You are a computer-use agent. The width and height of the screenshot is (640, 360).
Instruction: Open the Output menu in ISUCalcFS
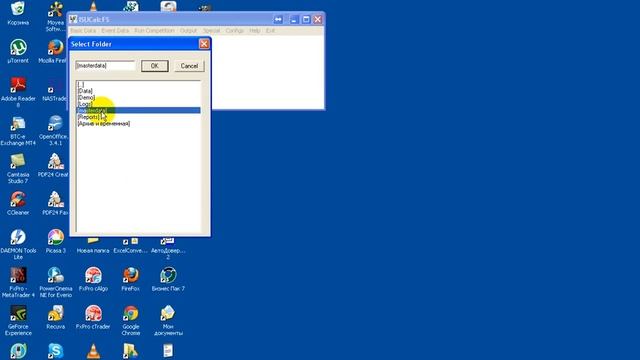point(188,31)
